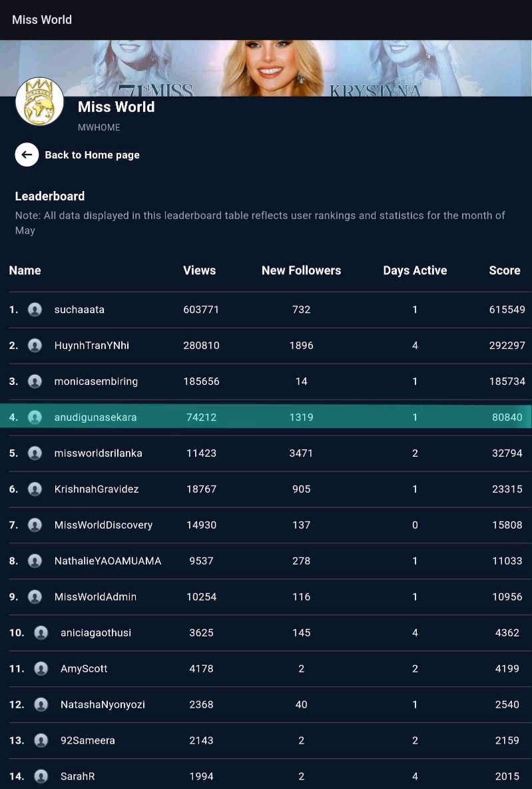Open the MissWorldDiscovery username
The height and width of the screenshot is (789, 532).
coord(103,525)
